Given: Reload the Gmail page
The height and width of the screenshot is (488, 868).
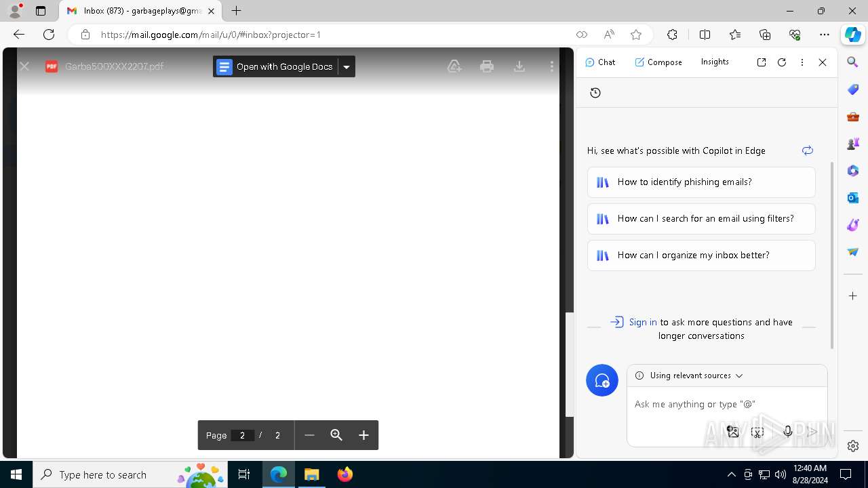Looking at the screenshot, I should [49, 35].
